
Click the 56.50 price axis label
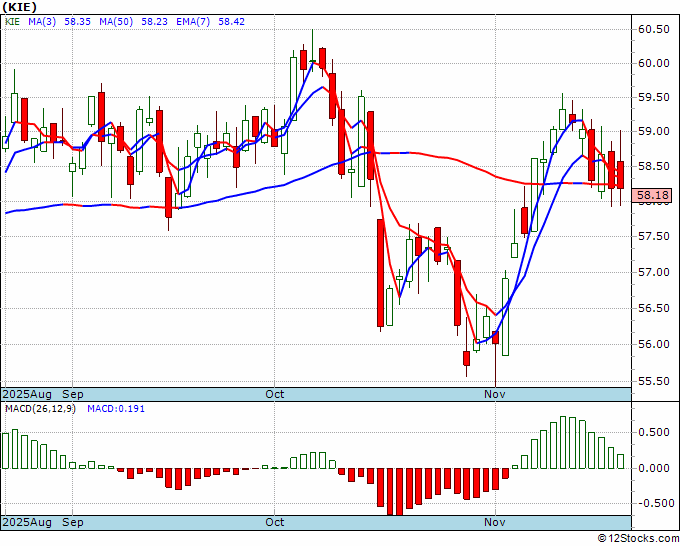click(654, 308)
